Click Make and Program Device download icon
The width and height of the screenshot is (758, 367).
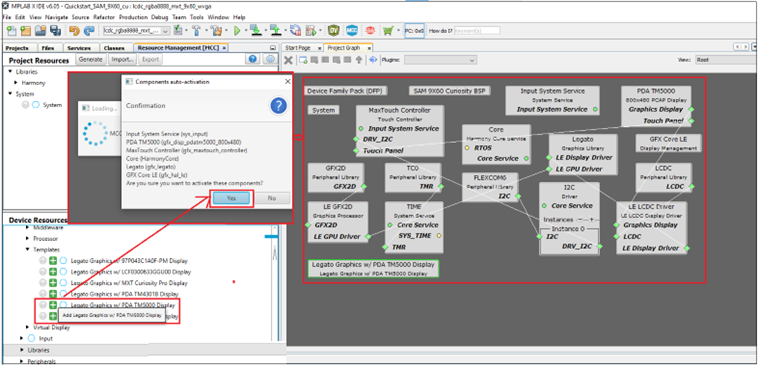256,30
